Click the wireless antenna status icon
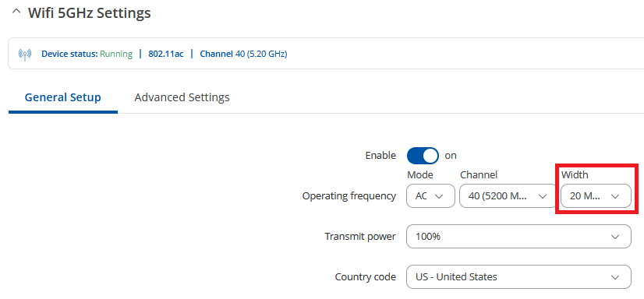644x299 pixels. (x=25, y=55)
